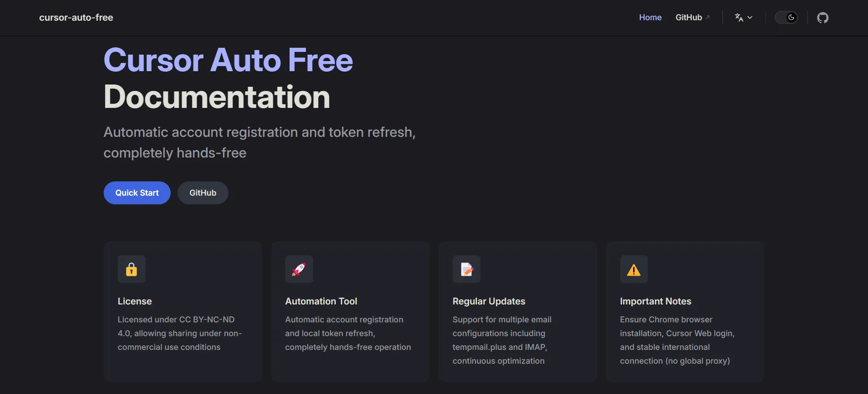The image size is (868, 394).
Task: Click the Cursor Auto Free headline text
Action: pos(228,60)
